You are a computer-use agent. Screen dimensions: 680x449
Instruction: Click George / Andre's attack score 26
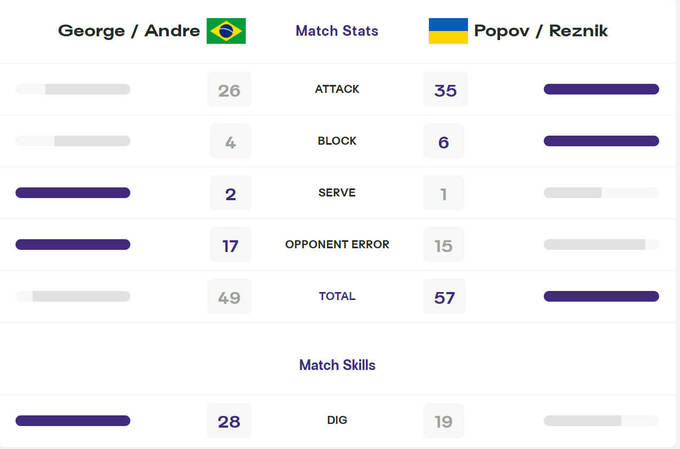[x=230, y=91]
